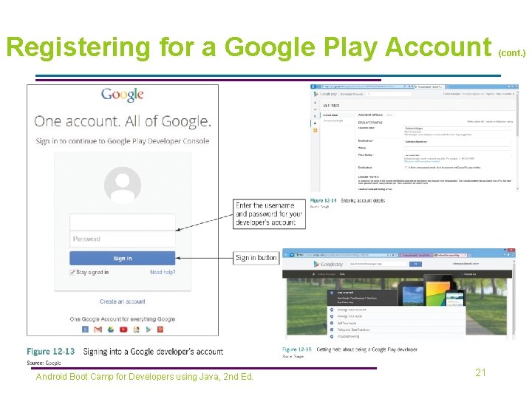Screen dimensions: 532x399
Task: Click the YouTube icon in footer
Action: click(x=123, y=329)
